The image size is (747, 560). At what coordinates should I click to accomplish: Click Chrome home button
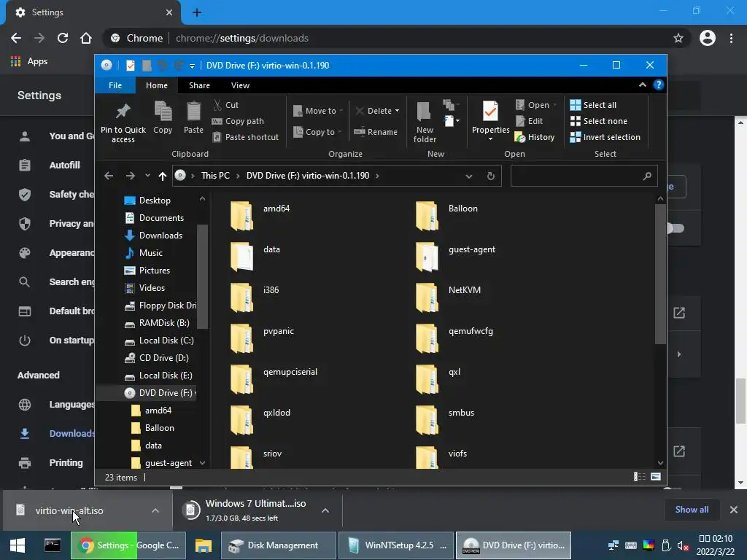(x=86, y=38)
